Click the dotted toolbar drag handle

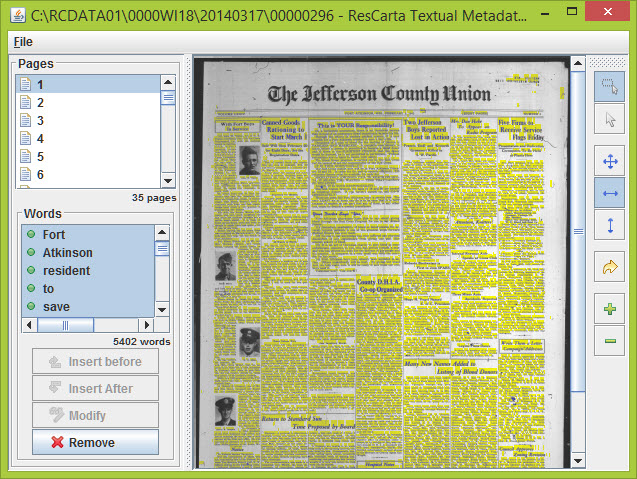click(607, 62)
